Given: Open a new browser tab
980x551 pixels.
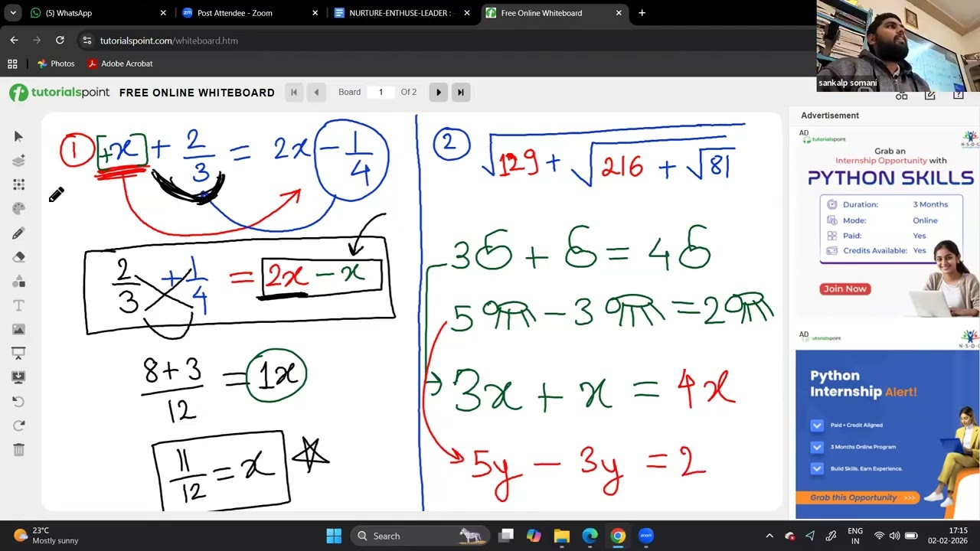Looking at the screenshot, I should tap(642, 13).
